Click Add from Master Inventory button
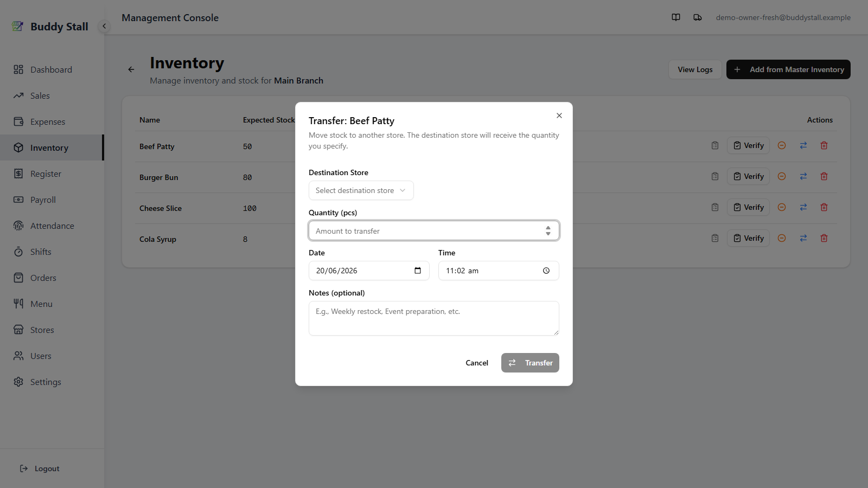The height and width of the screenshot is (488, 868). (788, 69)
